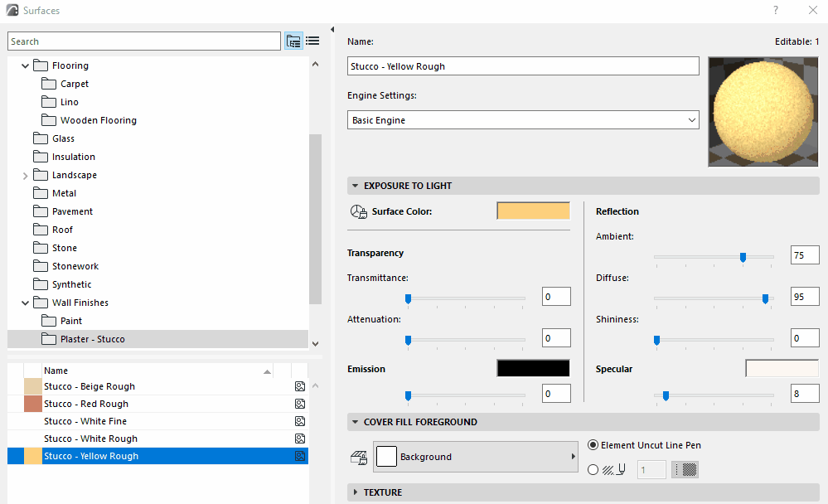
Task: Click the Emission color swatch
Action: coord(533,367)
